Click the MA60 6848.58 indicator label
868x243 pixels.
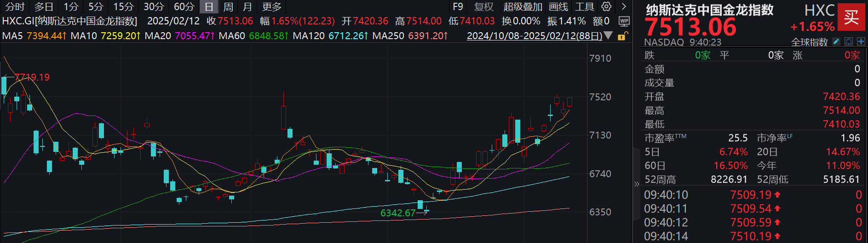click(x=253, y=35)
